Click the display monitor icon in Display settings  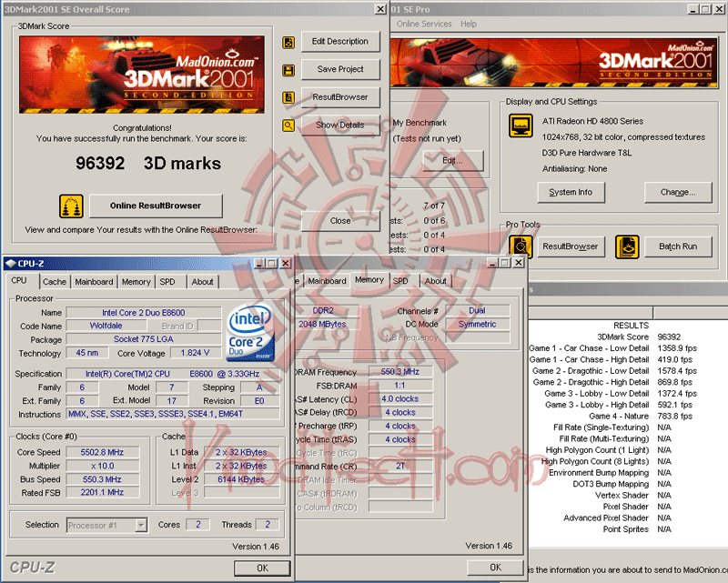click(x=521, y=126)
